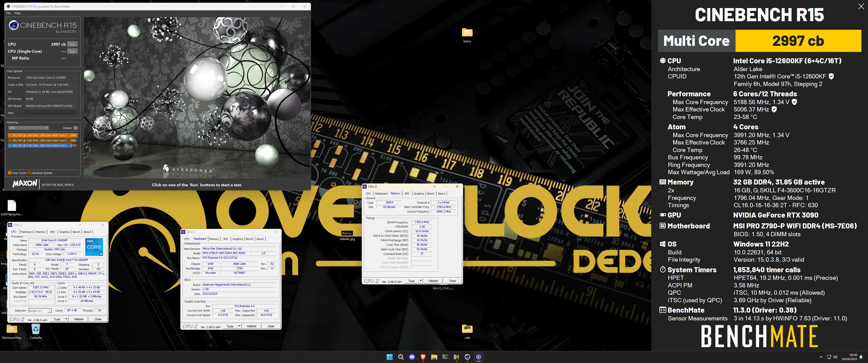This screenshot has height=363, width=868.
Task: Click the Cinebench R15 logo icon
Action: [14, 25]
